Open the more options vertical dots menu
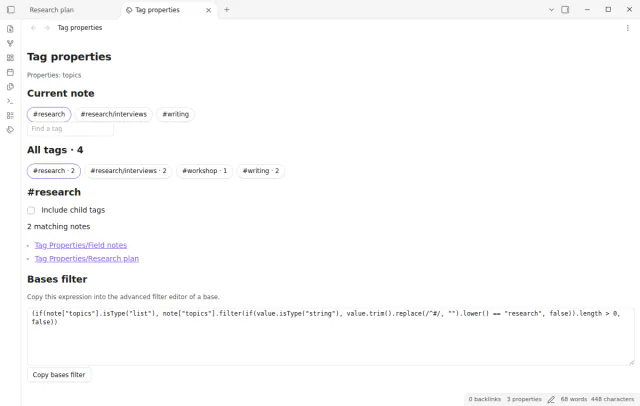 627,28
